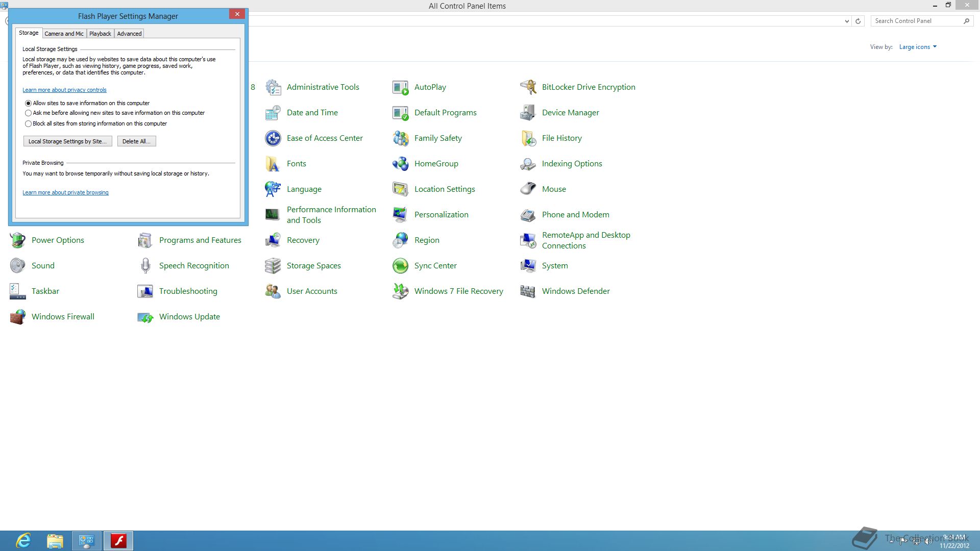Open Learn more about private browsing link

click(65, 192)
